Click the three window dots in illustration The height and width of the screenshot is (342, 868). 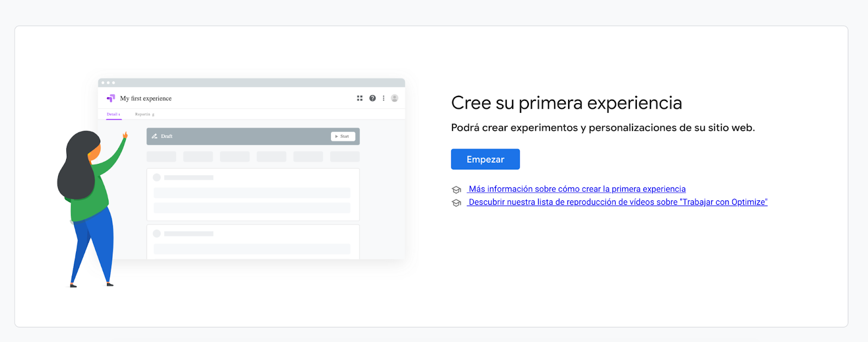pyautogui.click(x=108, y=83)
